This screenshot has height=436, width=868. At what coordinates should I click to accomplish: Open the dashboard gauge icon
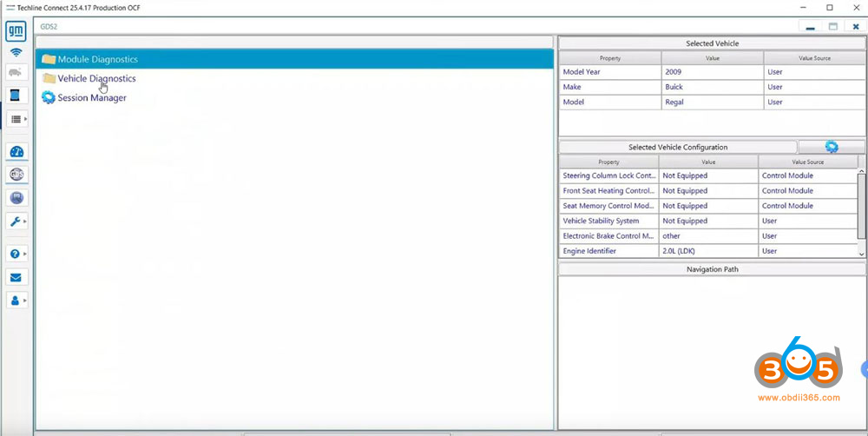[16, 151]
